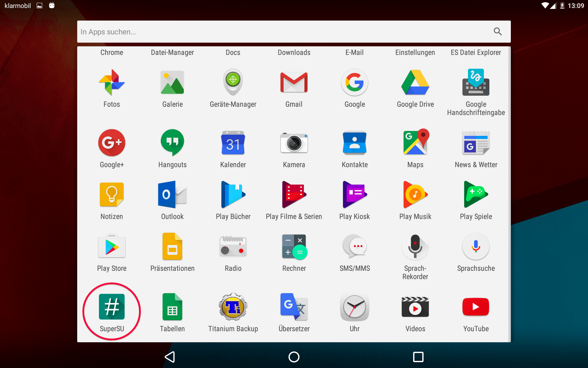588x368 pixels.
Task: Tap the recent apps button
Action: pyautogui.click(x=418, y=357)
